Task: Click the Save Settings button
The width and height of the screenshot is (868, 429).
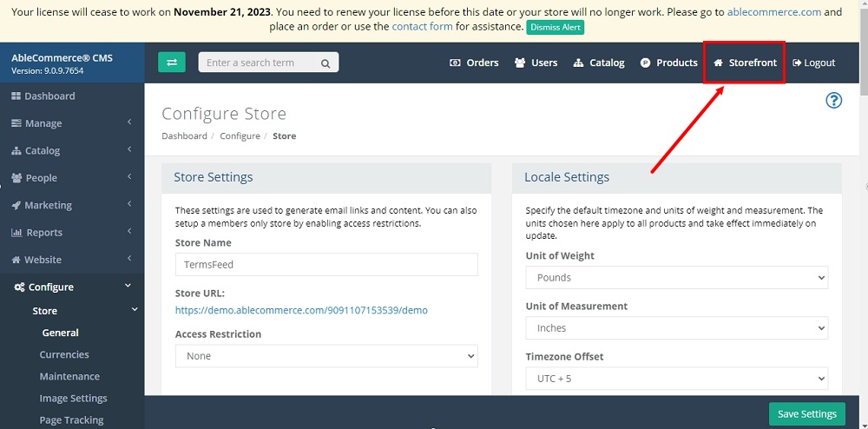Action: click(807, 414)
